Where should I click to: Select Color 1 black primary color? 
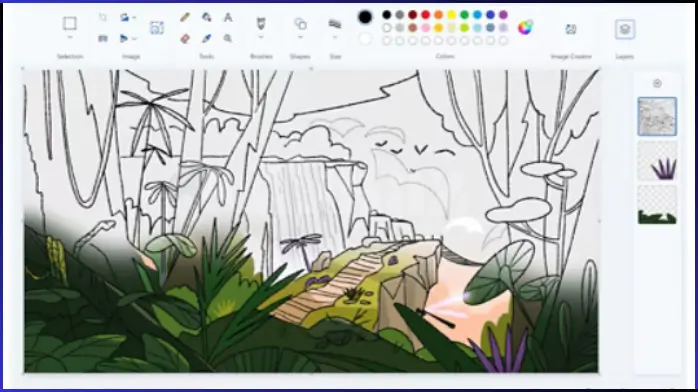[365, 17]
